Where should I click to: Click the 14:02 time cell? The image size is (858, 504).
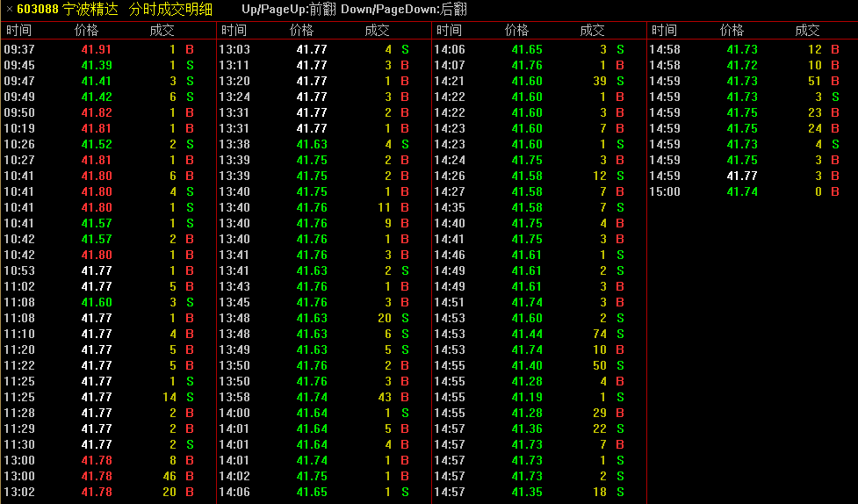(234, 477)
